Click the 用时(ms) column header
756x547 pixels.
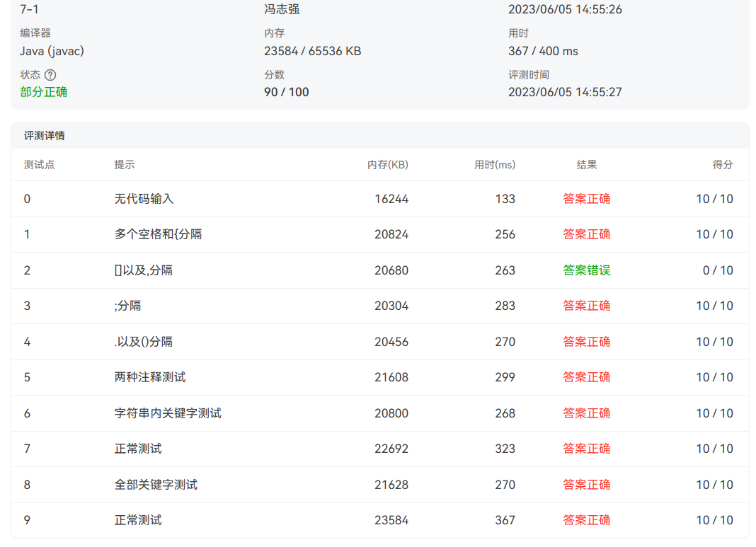coord(495,165)
